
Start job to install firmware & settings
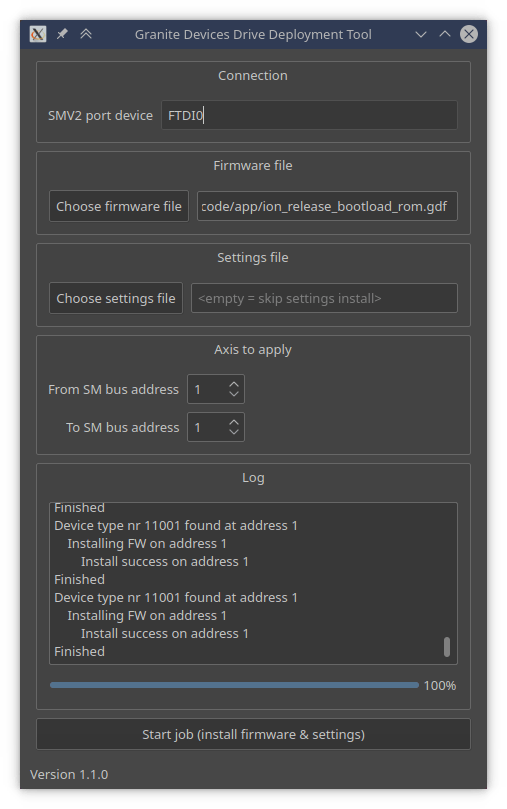tap(253, 734)
